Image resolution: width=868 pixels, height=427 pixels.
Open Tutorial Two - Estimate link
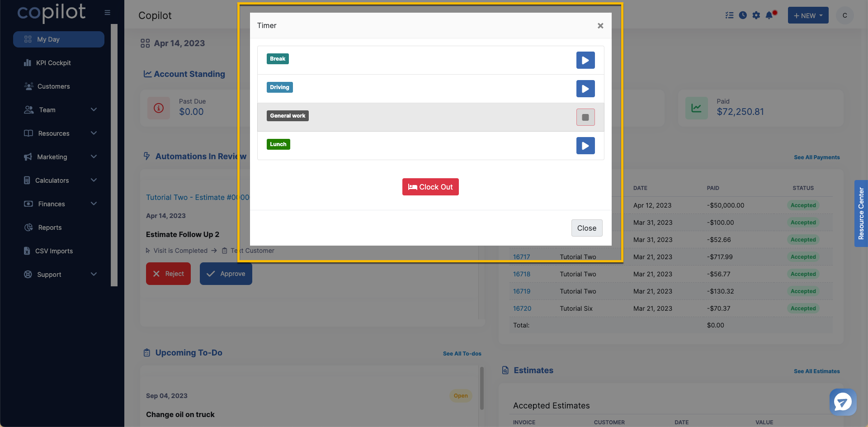click(198, 197)
